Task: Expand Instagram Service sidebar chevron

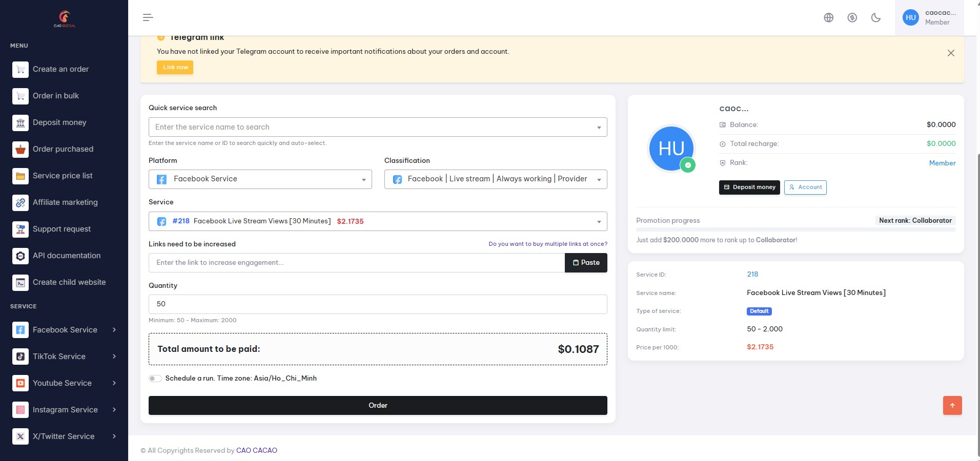Action: point(114,410)
